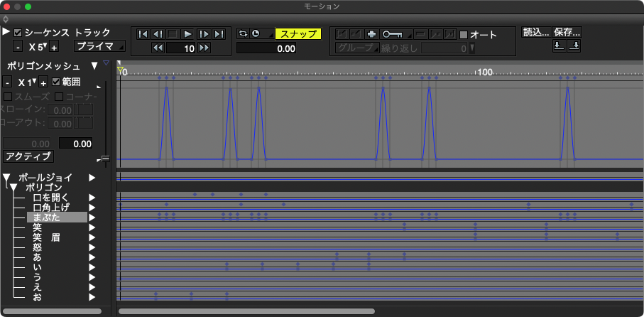Click the play triangle left of シーケンス
Viewport: 644px width, 317px height.
6,32
